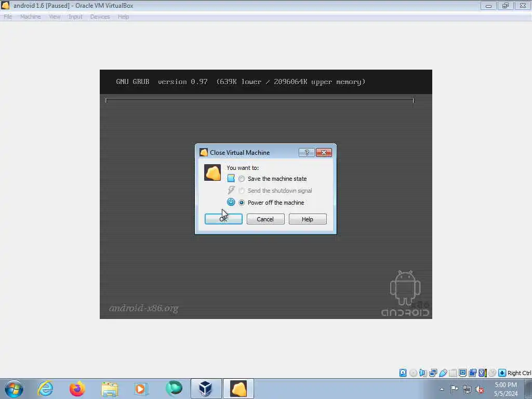The height and width of the screenshot is (399, 532).
Task: Click the running android VM taskbar button
Action: (x=238, y=389)
